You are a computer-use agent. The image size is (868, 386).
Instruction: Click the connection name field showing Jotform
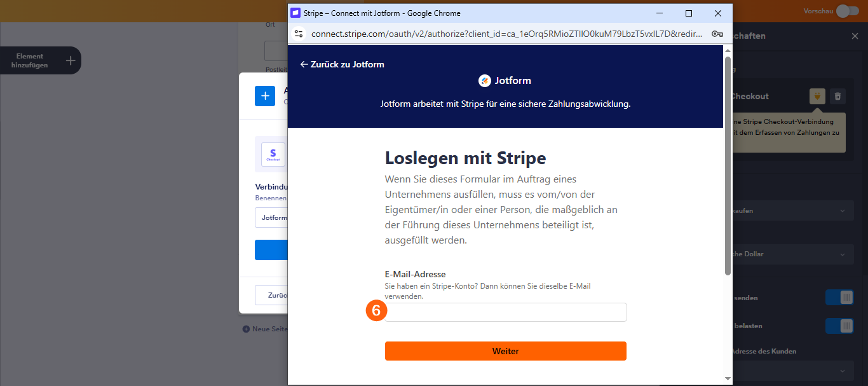pyautogui.click(x=272, y=217)
